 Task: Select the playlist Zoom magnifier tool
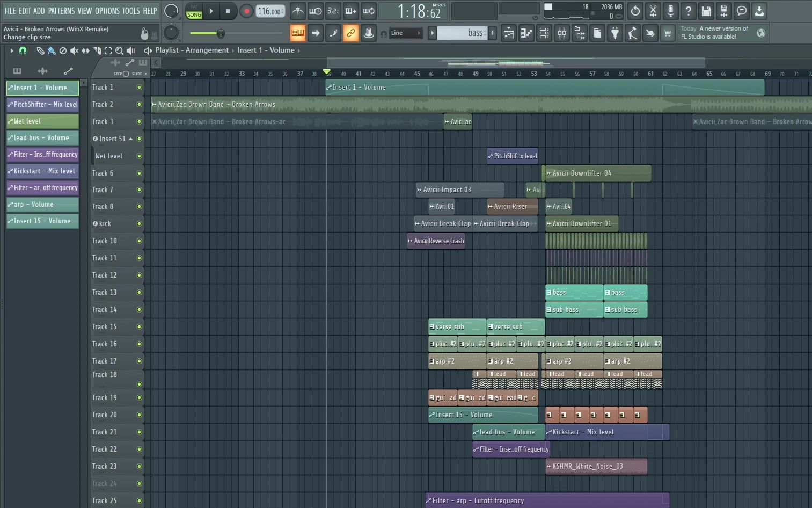(x=119, y=50)
